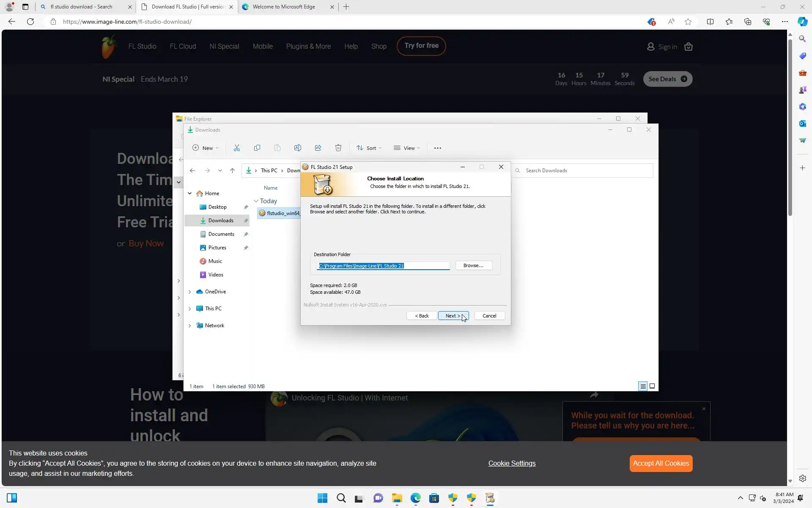Click the Delete trash icon in toolbar
This screenshot has height=508, width=812.
(x=338, y=148)
